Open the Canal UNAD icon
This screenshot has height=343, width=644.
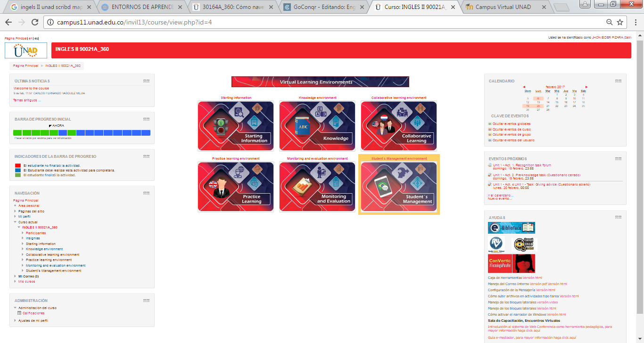click(x=524, y=245)
